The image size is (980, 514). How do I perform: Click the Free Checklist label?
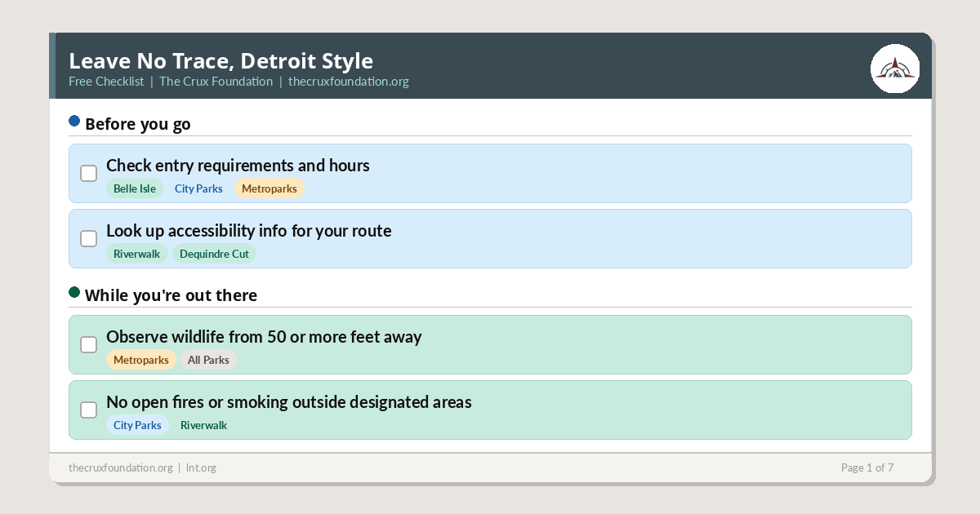[106, 82]
